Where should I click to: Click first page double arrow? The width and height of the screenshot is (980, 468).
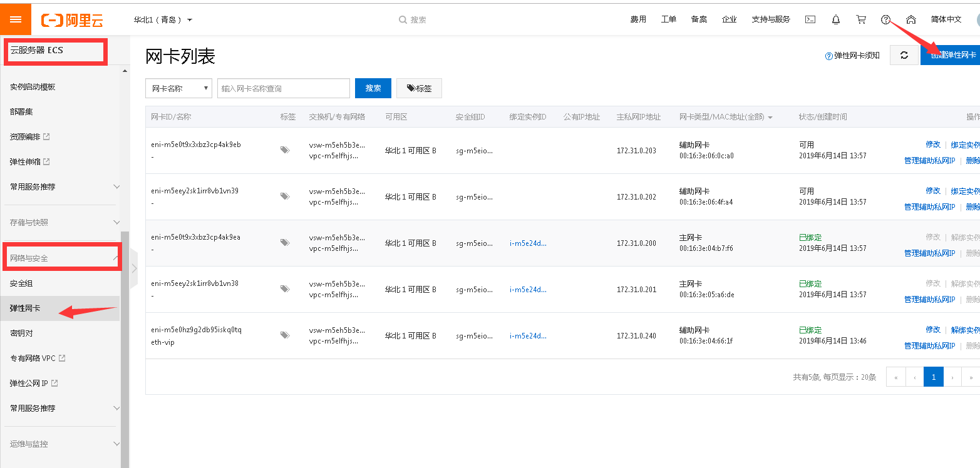(x=896, y=377)
